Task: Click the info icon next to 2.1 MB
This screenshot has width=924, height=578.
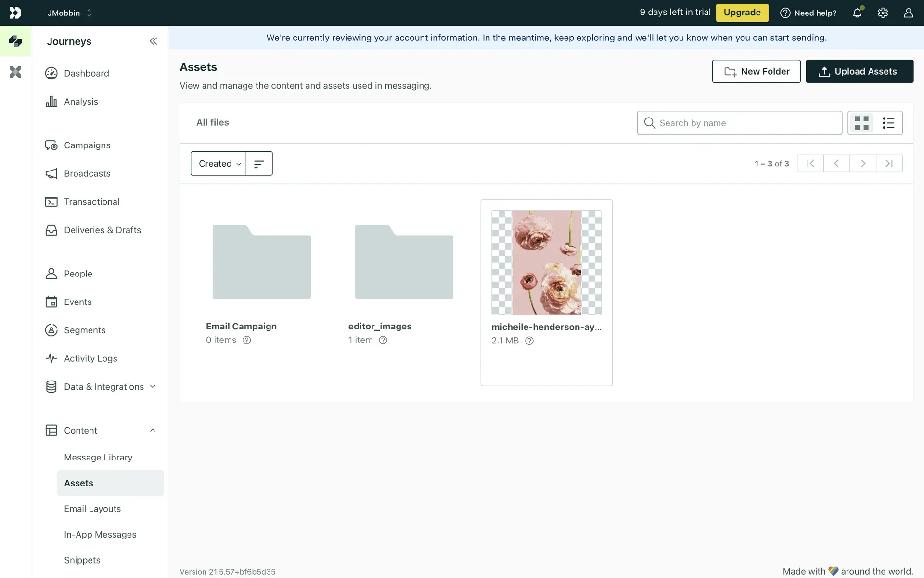Action: click(x=529, y=341)
